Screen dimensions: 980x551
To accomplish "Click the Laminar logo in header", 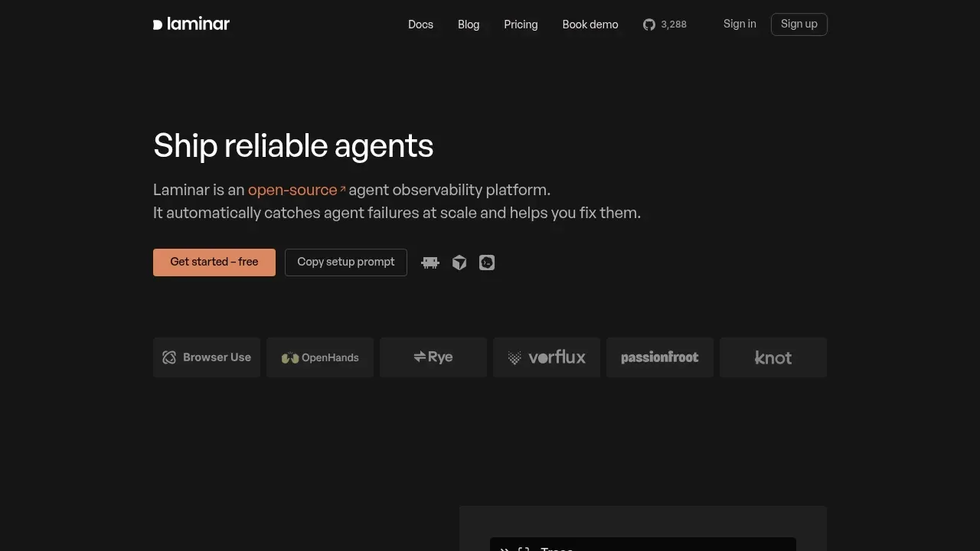I will 191,24.
